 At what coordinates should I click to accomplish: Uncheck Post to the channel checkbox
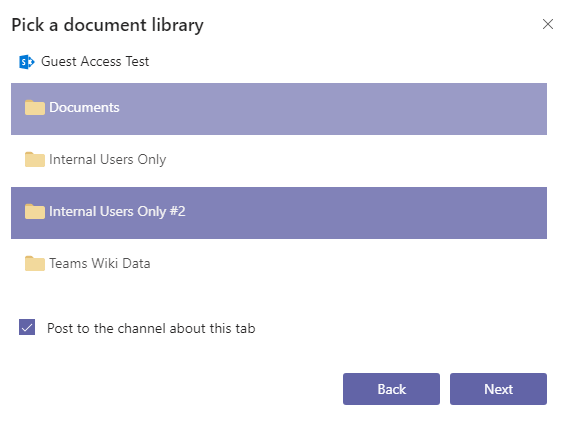(27, 327)
